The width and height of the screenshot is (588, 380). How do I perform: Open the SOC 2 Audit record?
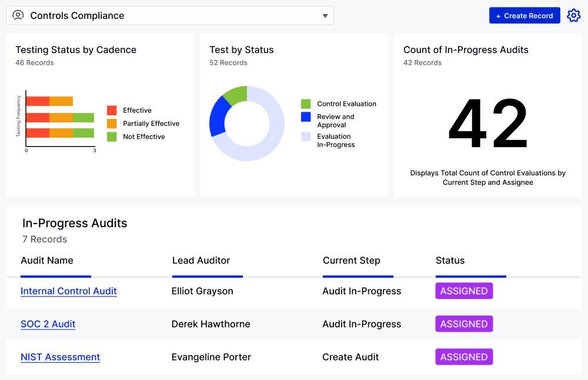(x=48, y=324)
